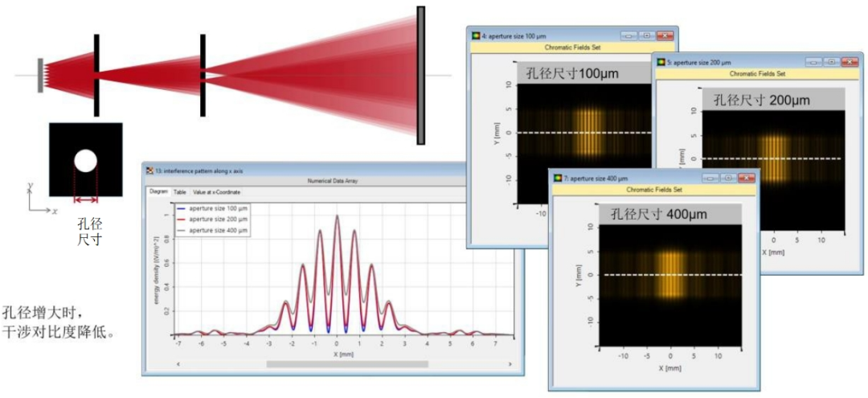The width and height of the screenshot is (868, 398).
Task: Switch to the Diagram tab
Action: pyautogui.click(x=158, y=192)
